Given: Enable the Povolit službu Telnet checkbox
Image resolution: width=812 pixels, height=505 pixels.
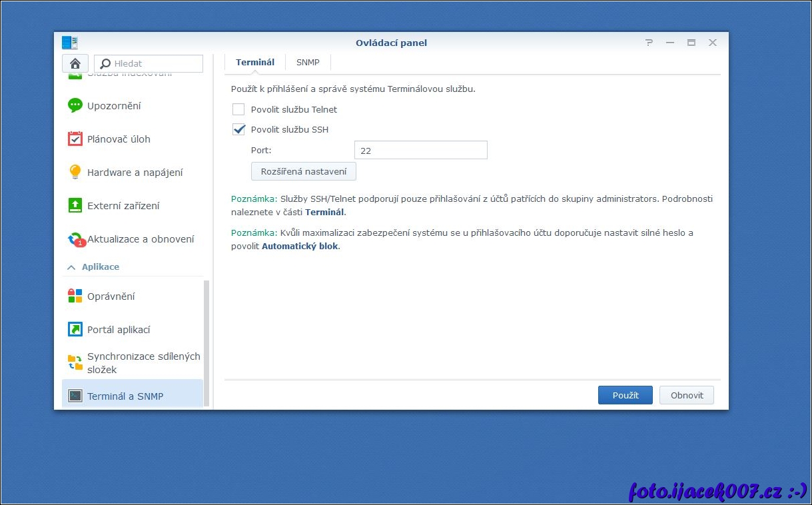Looking at the screenshot, I should [x=238, y=110].
